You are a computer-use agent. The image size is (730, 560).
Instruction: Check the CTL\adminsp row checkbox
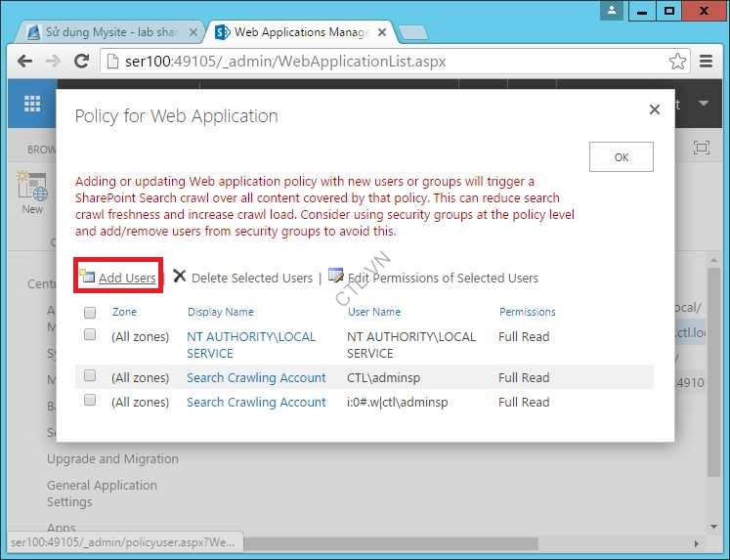click(x=90, y=376)
